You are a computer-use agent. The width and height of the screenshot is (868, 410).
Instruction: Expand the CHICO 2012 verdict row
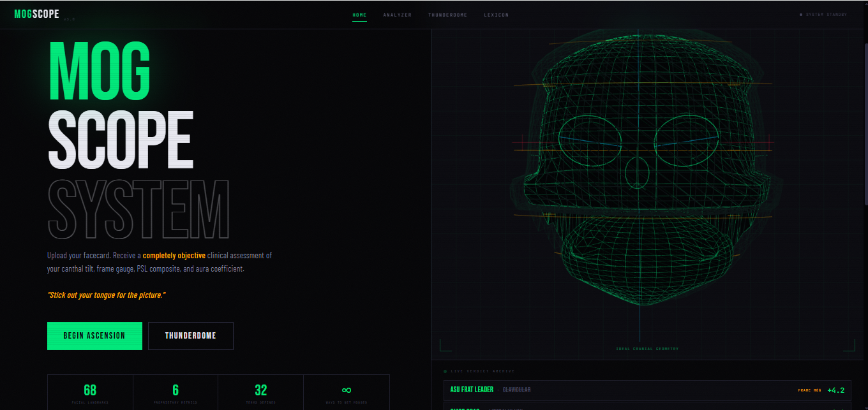[645, 407]
